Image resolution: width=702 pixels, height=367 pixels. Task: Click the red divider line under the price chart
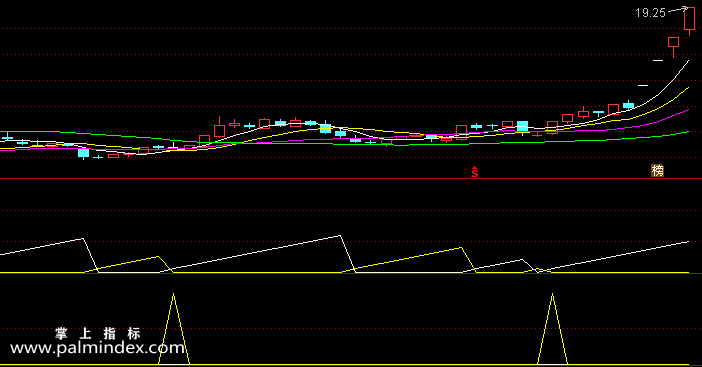[x=351, y=179]
